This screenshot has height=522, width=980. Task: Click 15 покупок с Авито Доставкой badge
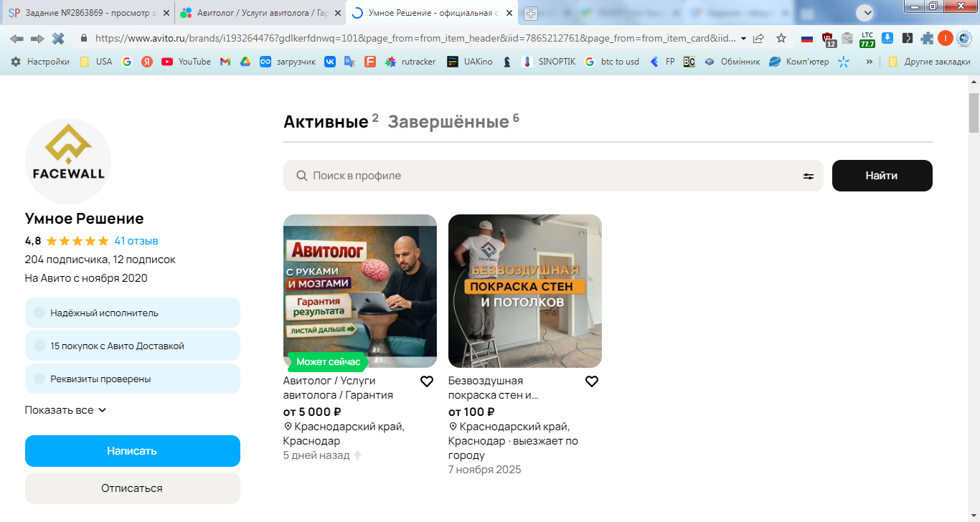(132, 346)
